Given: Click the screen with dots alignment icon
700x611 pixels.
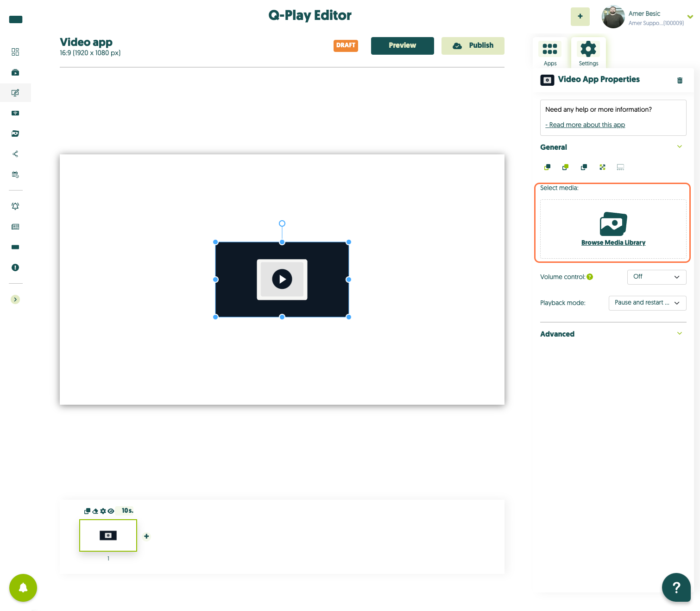Looking at the screenshot, I should click(620, 167).
